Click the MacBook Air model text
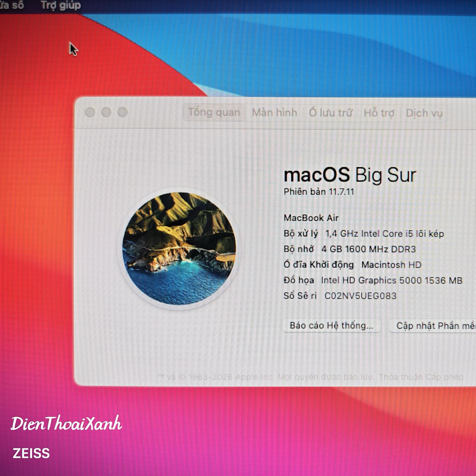 coord(311,218)
